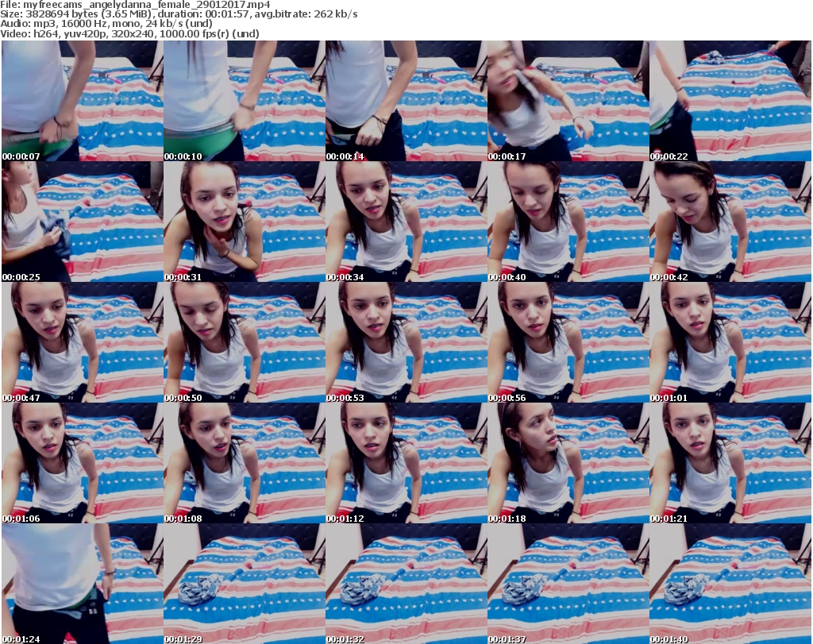
Task: Click the frame labeled 00:01:24
Action: coord(82,584)
